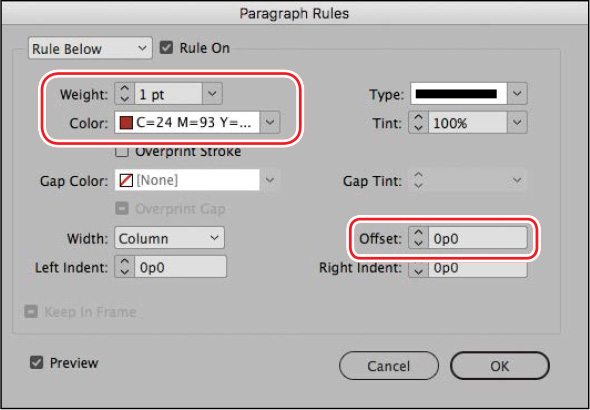Open the Rule Below dropdown
Viewport: 590px width, 410px height.
(x=90, y=48)
